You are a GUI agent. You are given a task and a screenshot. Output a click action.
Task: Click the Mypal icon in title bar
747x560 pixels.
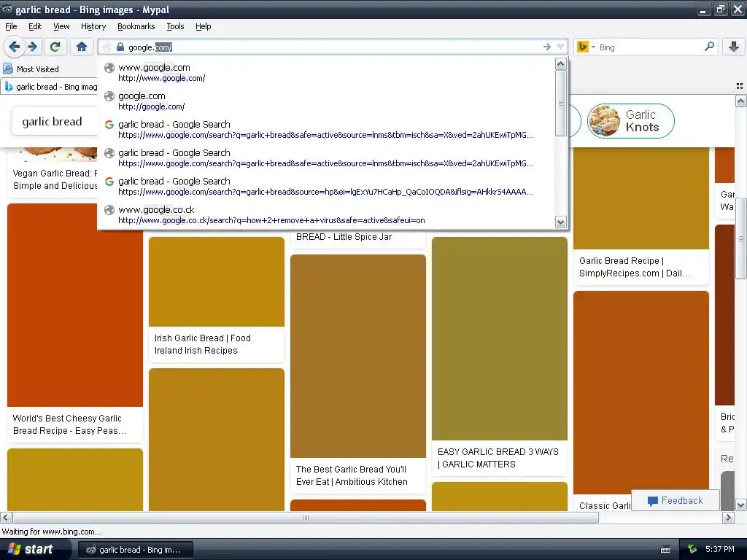[x=7, y=9]
